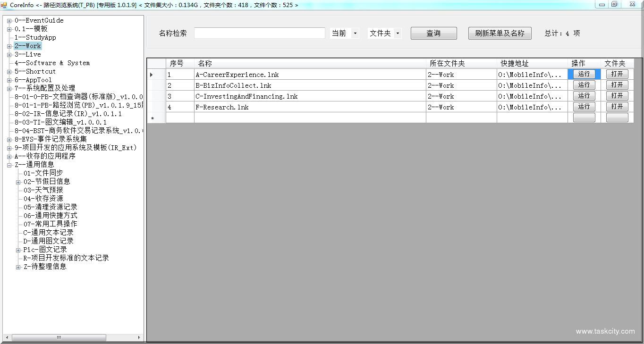Click the 名称检索 search input field
Screen dimensions: 644x344
click(259, 33)
